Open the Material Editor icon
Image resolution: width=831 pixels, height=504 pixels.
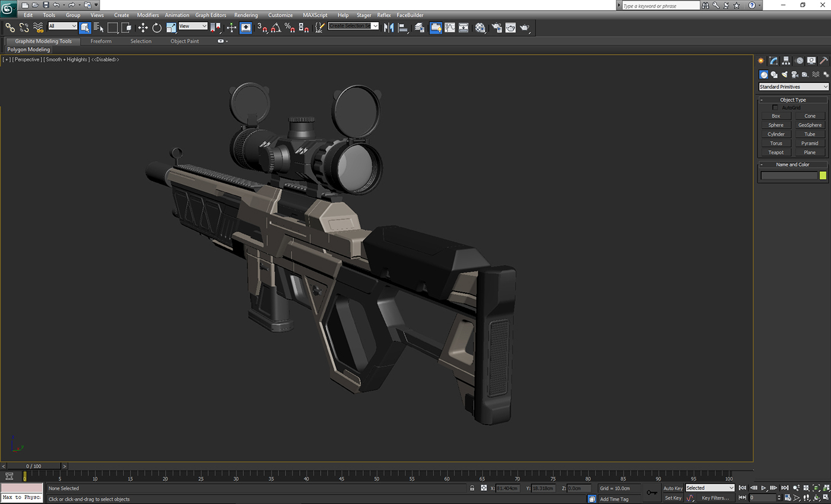(x=480, y=27)
